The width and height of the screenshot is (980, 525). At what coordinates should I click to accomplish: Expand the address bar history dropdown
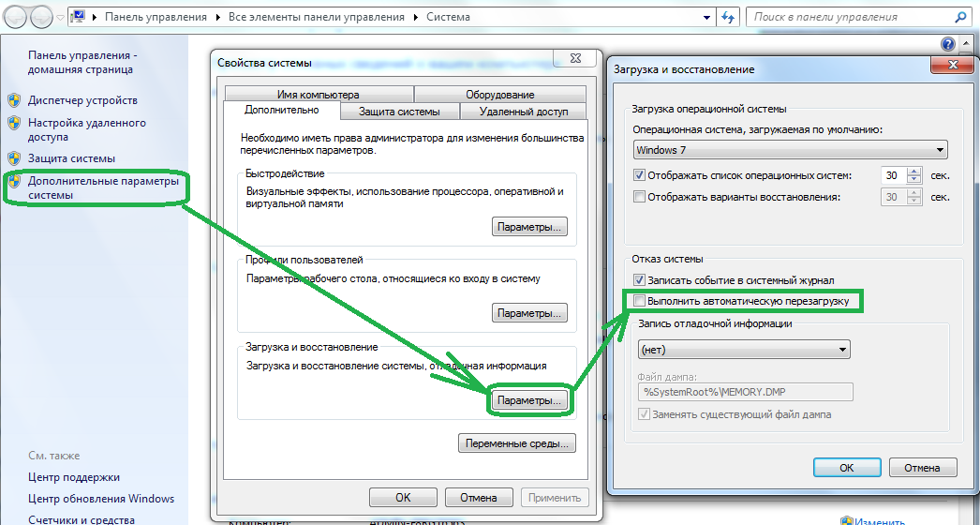[x=707, y=18]
